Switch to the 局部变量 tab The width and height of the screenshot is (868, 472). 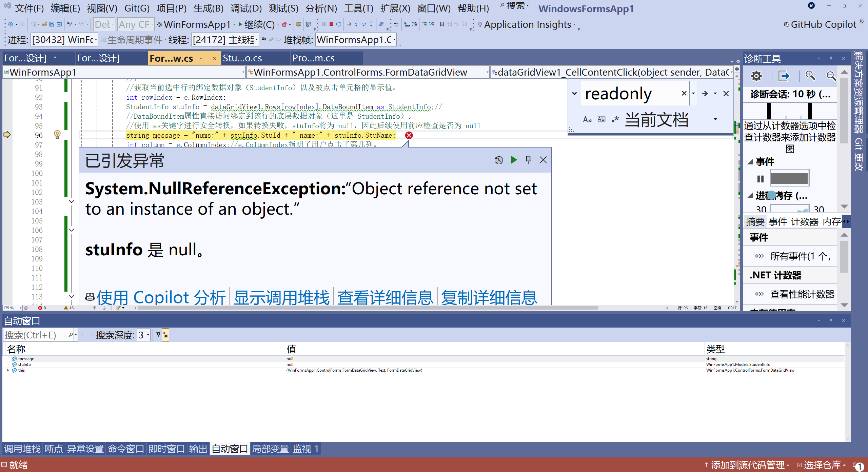(270, 449)
